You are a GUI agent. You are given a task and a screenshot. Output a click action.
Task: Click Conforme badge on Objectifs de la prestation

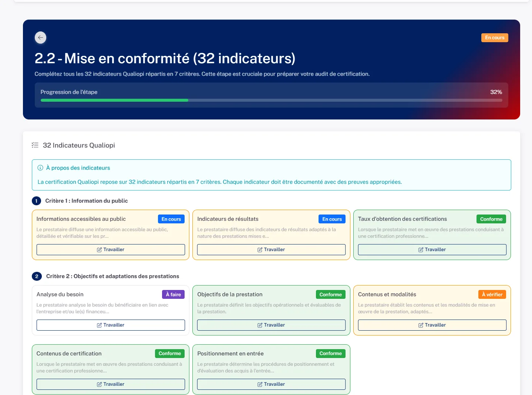[x=331, y=294]
